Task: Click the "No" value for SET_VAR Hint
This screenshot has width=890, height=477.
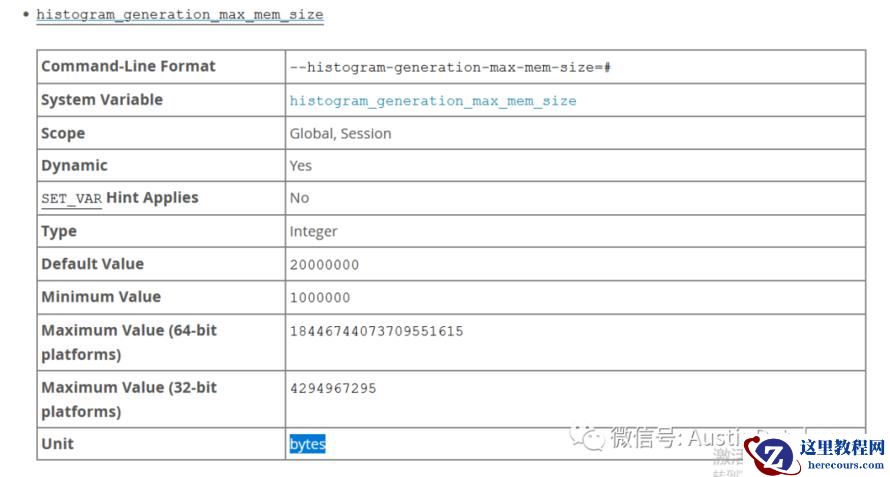Action: [x=299, y=198]
